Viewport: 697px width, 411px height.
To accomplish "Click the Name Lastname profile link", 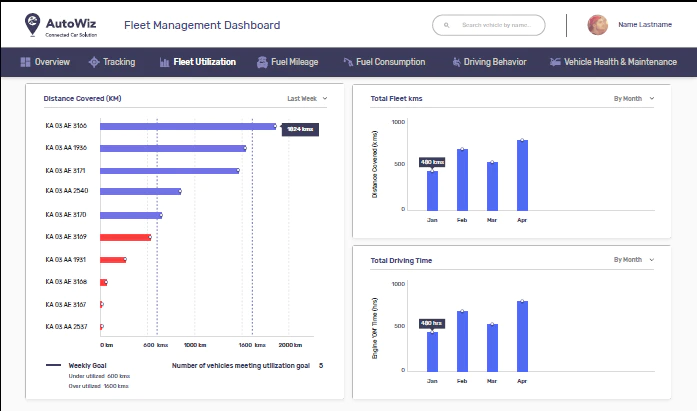I will pos(645,25).
